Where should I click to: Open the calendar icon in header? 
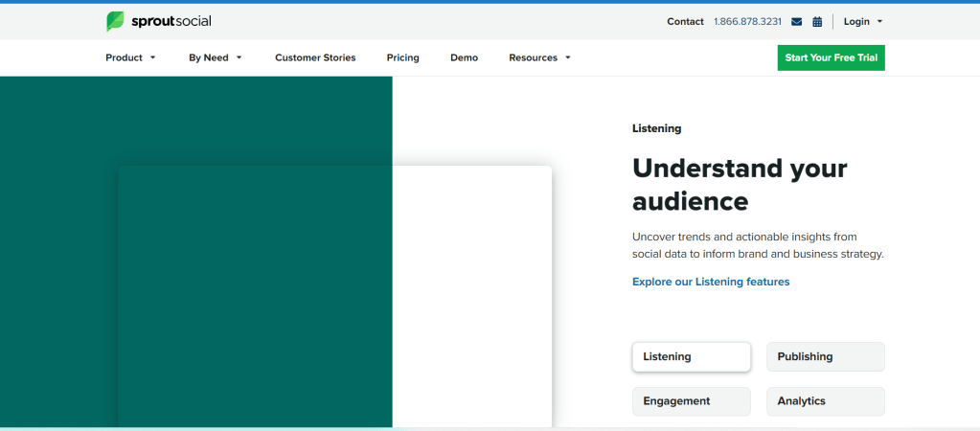point(817,22)
